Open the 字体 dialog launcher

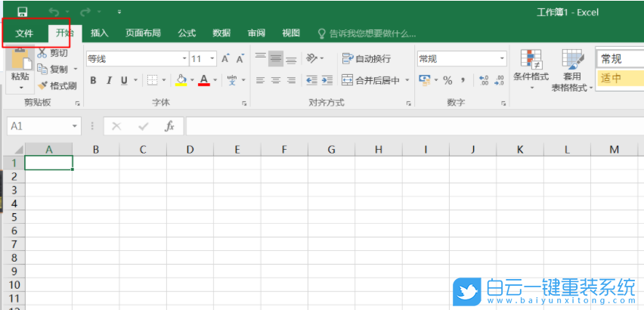coord(244,104)
